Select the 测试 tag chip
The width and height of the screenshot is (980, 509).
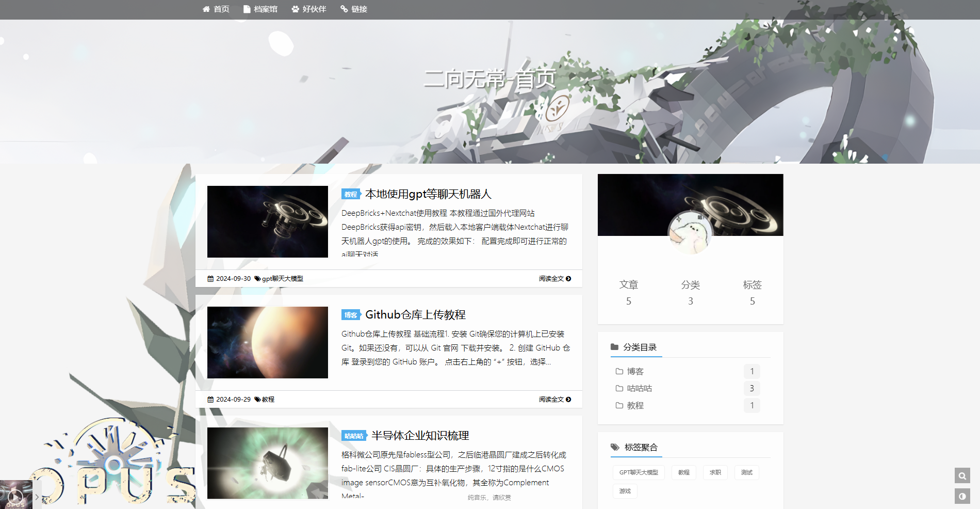[x=746, y=472]
